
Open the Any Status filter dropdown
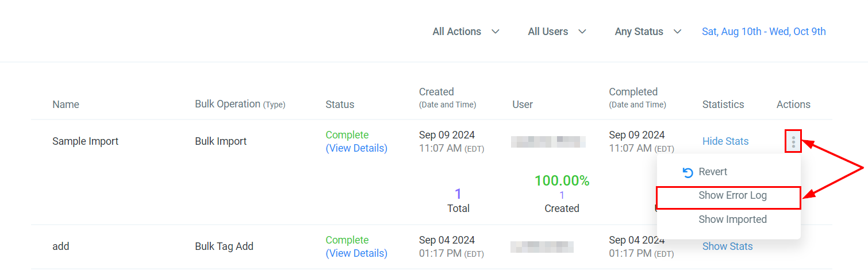click(x=648, y=32)
